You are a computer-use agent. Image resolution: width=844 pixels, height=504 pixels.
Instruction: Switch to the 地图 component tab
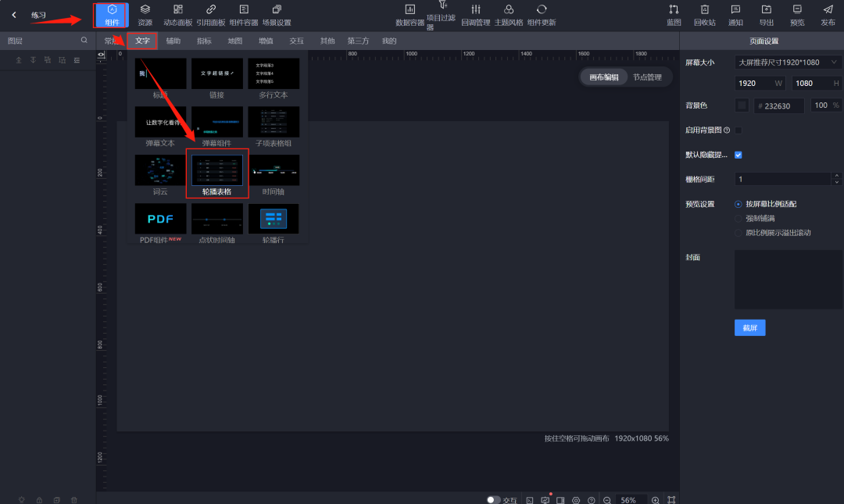pyautogui.click(x=234, y=41)
